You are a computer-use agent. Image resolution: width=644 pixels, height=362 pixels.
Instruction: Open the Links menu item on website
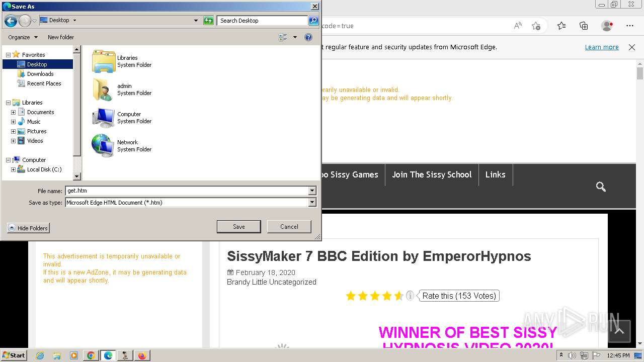495,174
